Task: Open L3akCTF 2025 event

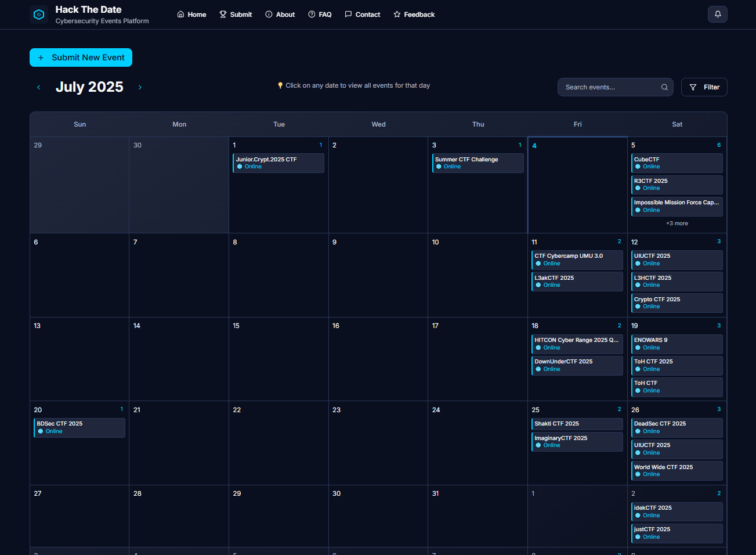Action: click(577, 282)
